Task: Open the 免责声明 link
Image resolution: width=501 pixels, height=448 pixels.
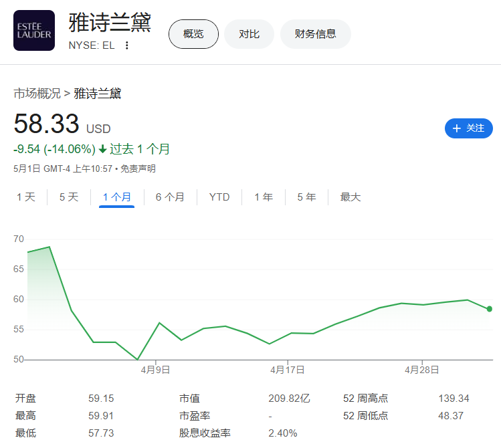Action: [x=138, y=169]
